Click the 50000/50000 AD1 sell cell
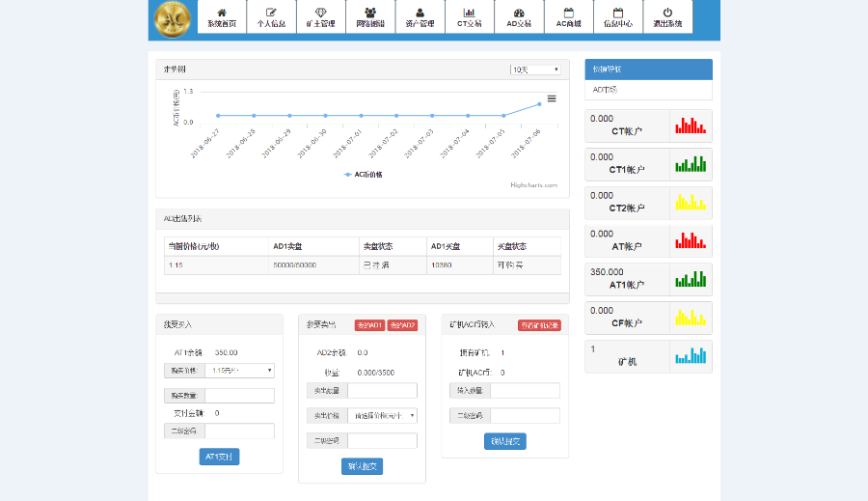Screen dimensions: 868x501 [x=313, y=265]
